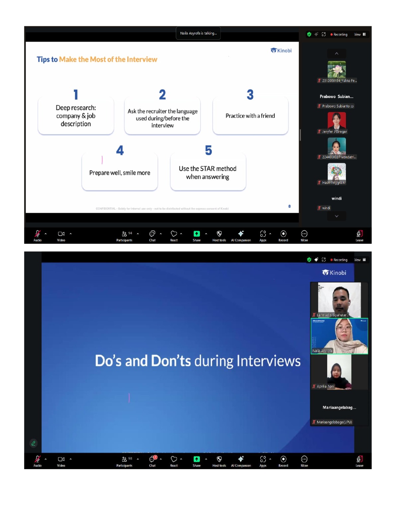Viewport: 411px width, 532px height.
Task: Open Host tools in the upper meeting window
Action: click(x=219, y=235)
